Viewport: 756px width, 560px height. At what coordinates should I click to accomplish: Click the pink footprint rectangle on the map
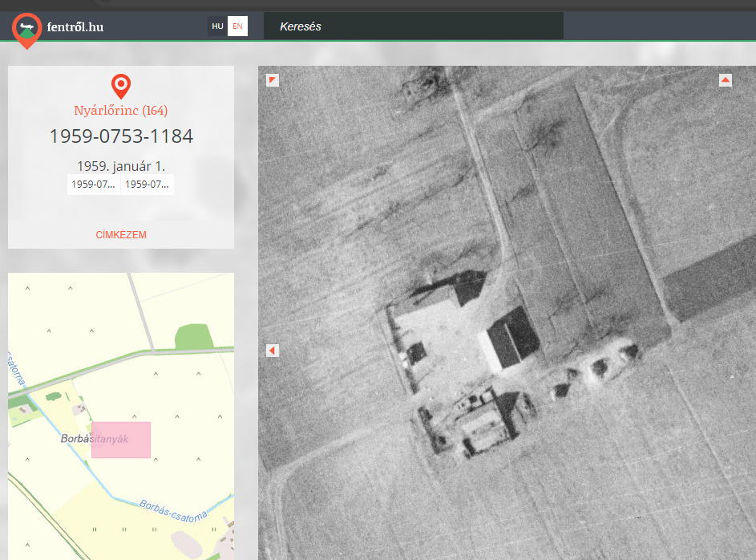tap(121, 440)
